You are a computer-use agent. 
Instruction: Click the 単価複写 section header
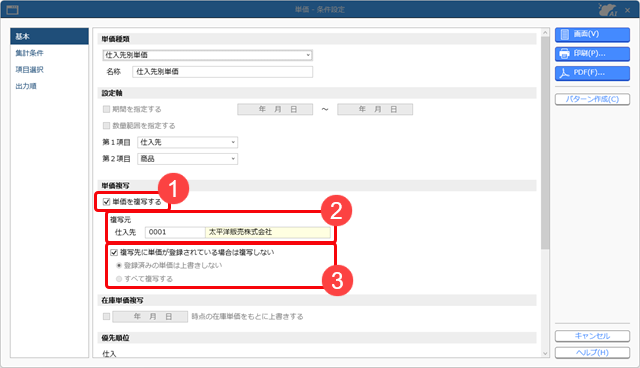(317, 186)
